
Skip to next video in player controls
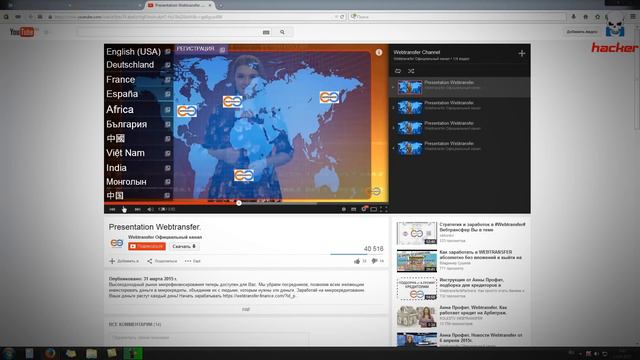pyautogui.click(x=138, y=209)
